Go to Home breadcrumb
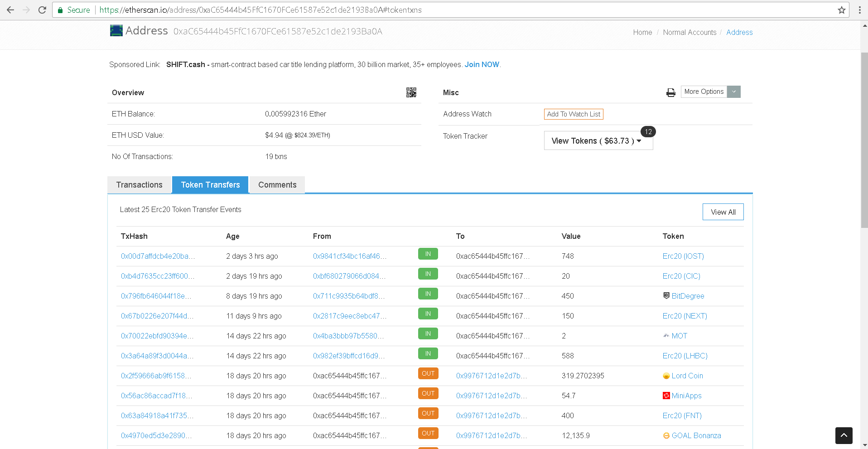This screenshot has width=868, height=449. tap(642, 33)
